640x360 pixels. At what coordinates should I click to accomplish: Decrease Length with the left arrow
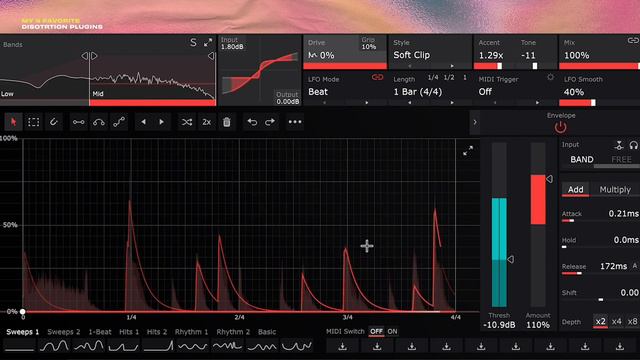409,102
